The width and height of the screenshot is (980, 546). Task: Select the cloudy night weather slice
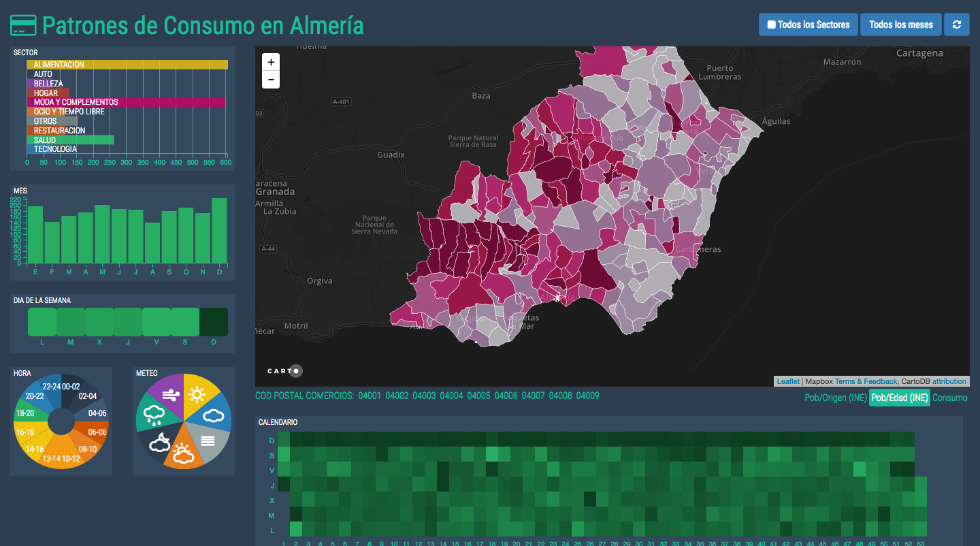(161, 443)
